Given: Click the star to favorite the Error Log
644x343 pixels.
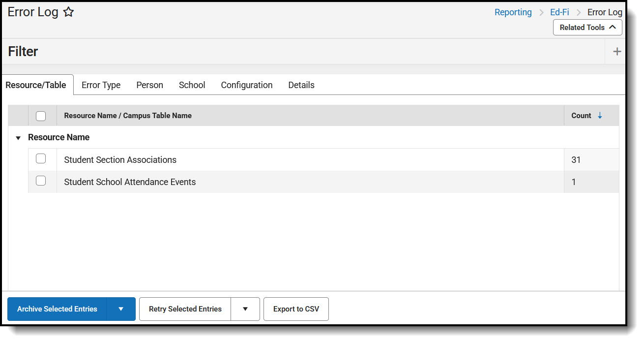Looking at the screenshot, I should pos(68,11).
